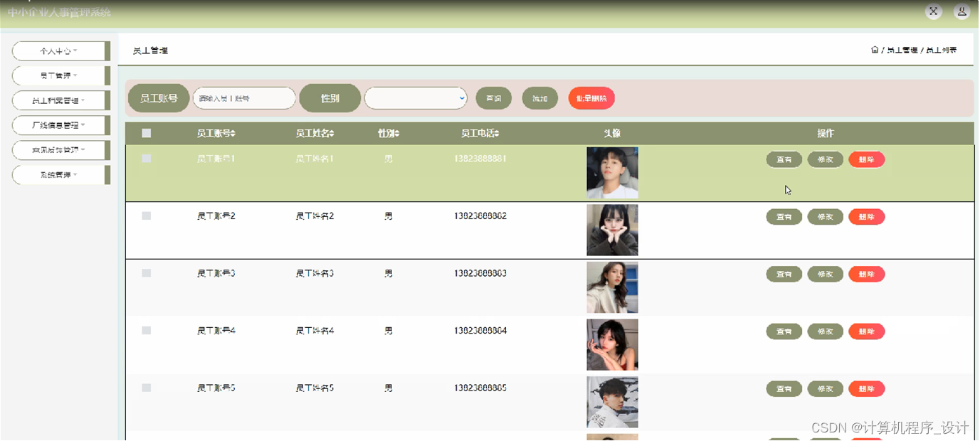Click the 添加 add button

(x=540, y=98)
